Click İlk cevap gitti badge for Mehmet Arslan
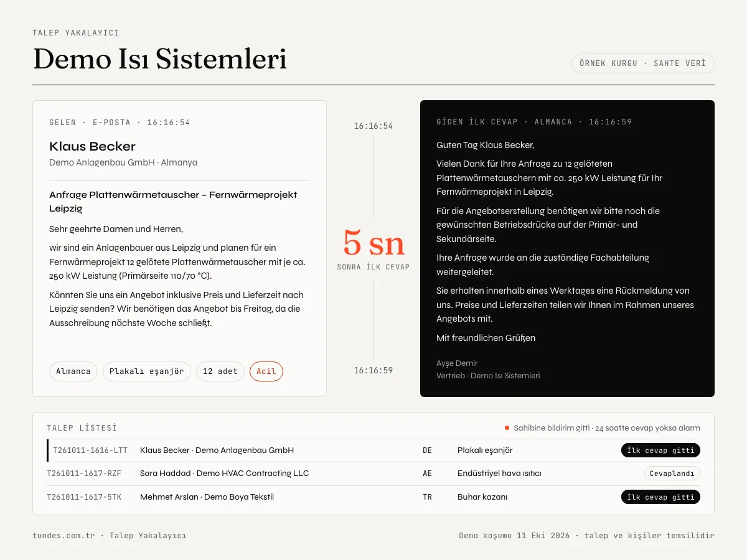 pyautogui.click(x=660, y=497)
